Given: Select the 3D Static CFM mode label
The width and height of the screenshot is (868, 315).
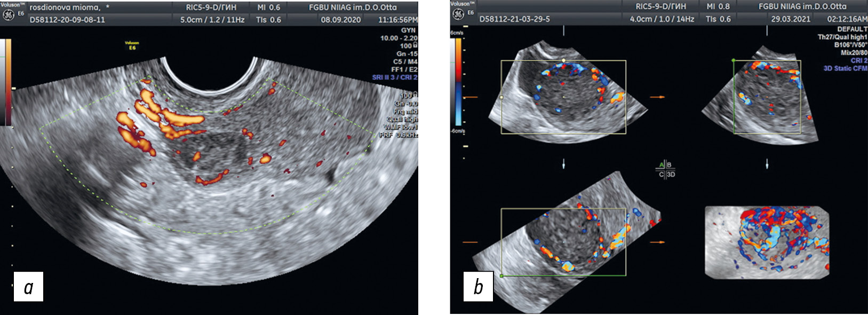Looking at the screenshot, I should [x=845, y=68].
